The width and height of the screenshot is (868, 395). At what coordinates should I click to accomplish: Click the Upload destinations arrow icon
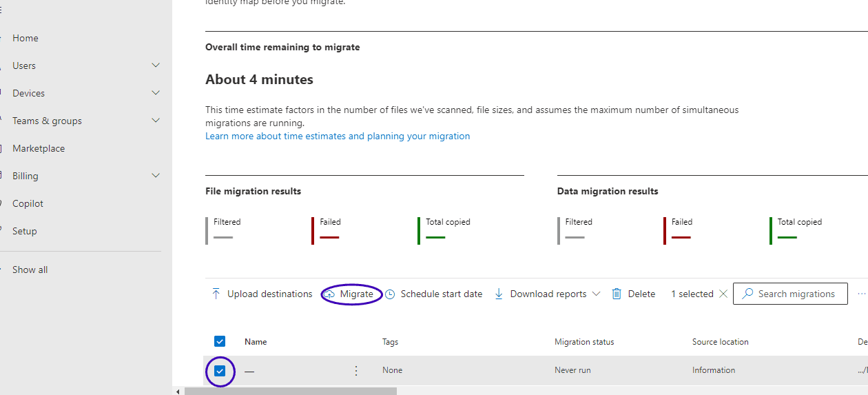pos(216,294)
